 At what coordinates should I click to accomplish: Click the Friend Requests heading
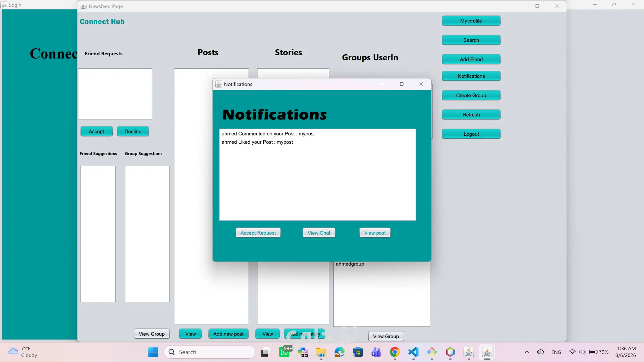pyautogui.click(x=103, y=54)
